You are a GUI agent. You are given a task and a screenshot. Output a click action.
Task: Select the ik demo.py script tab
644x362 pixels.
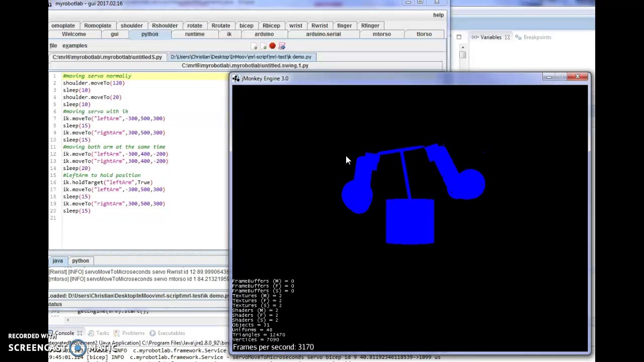pos(241,57)
